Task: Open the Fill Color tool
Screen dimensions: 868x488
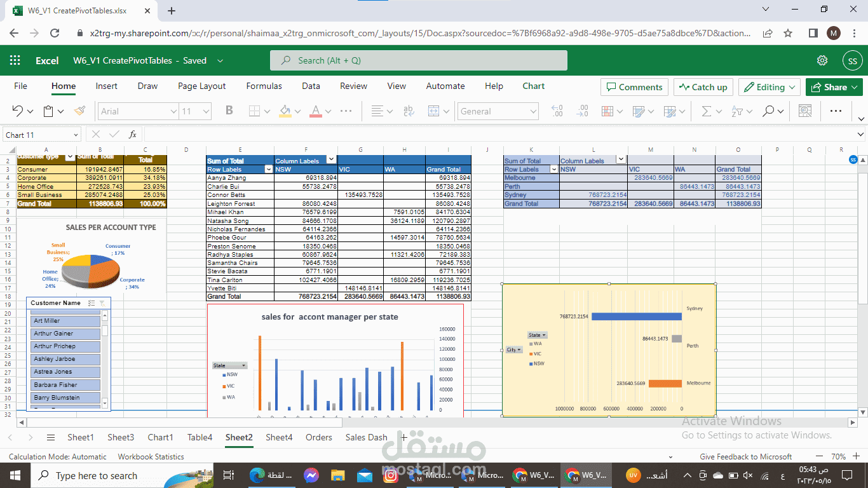Action: click(285, 111)
